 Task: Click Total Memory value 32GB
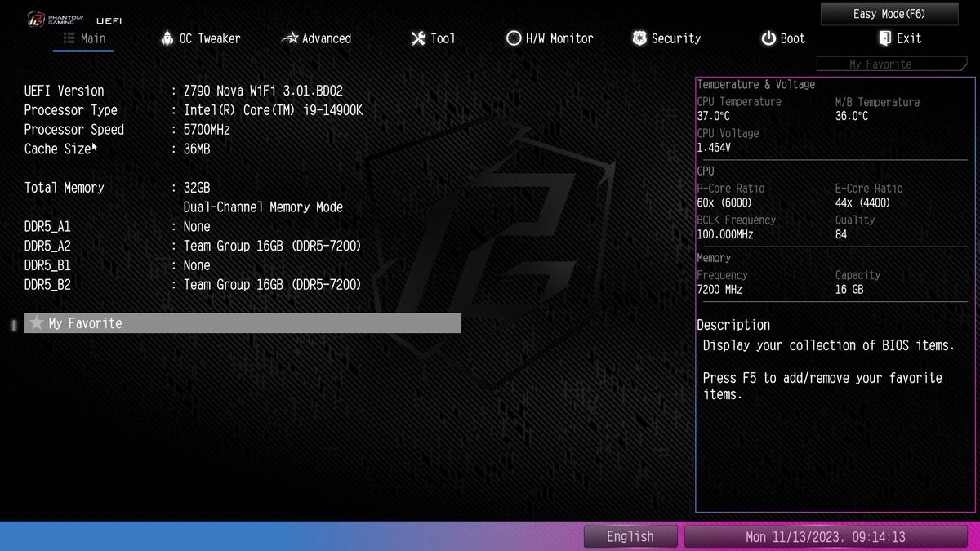197,188
